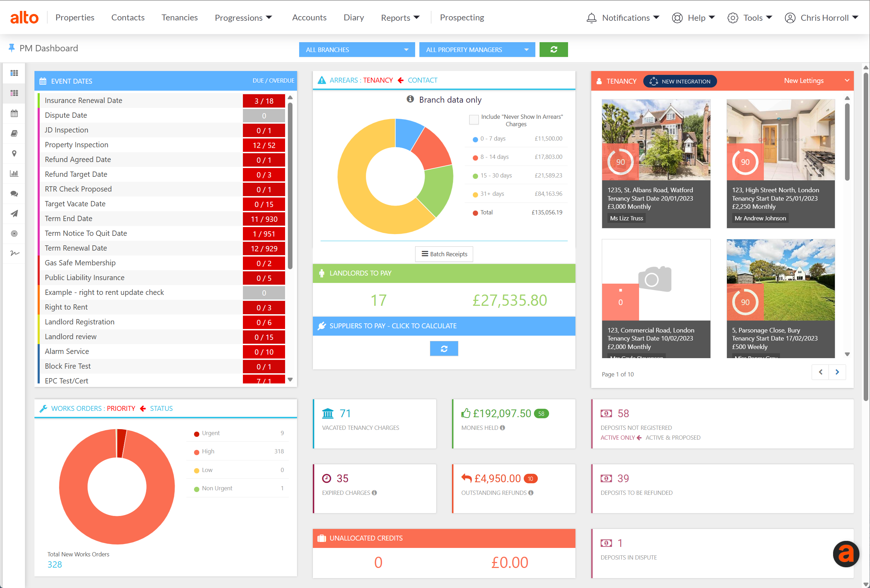Image resolution: width=870 pixels, height=588 pixels.
Task: Open the Accounts menu item
Action: point(309,17)
